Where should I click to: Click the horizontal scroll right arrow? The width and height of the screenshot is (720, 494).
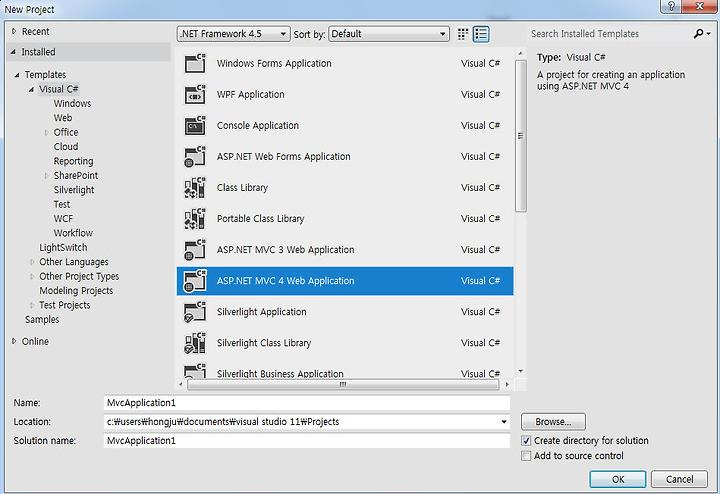click(x=507, y=384)
